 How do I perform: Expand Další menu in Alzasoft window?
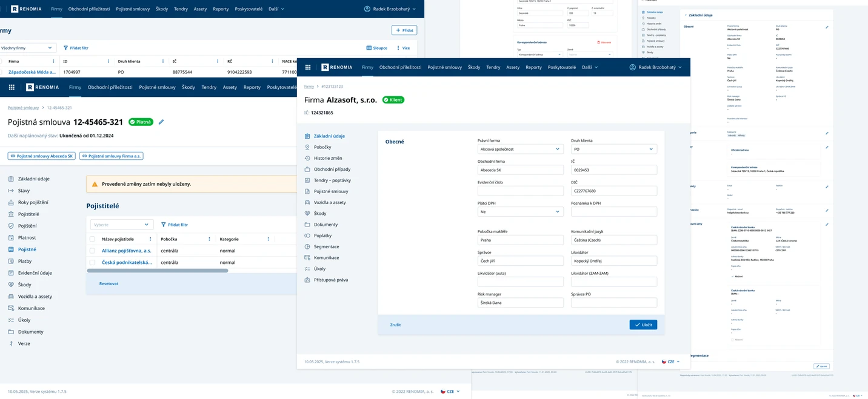click(x=590, y=67)
